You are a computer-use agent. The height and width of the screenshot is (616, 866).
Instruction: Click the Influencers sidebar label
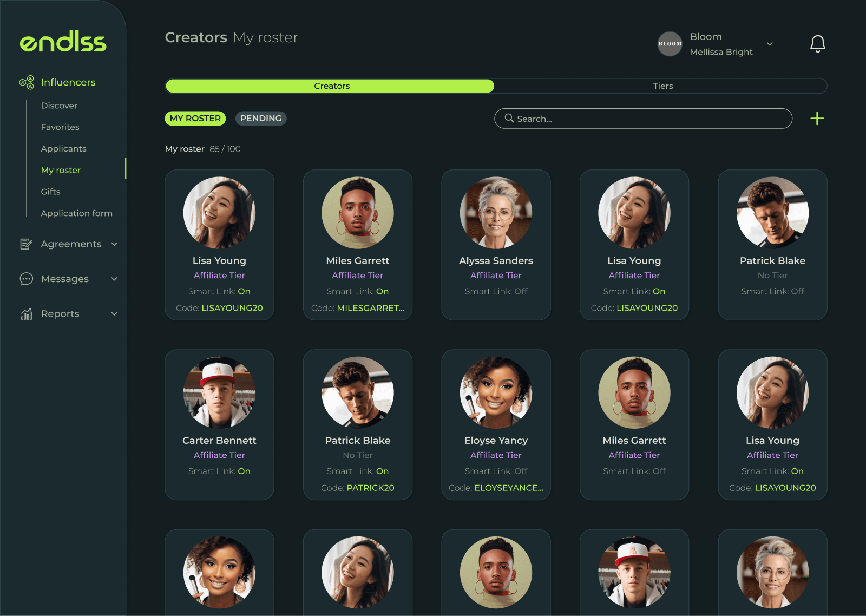click(68, 82)
